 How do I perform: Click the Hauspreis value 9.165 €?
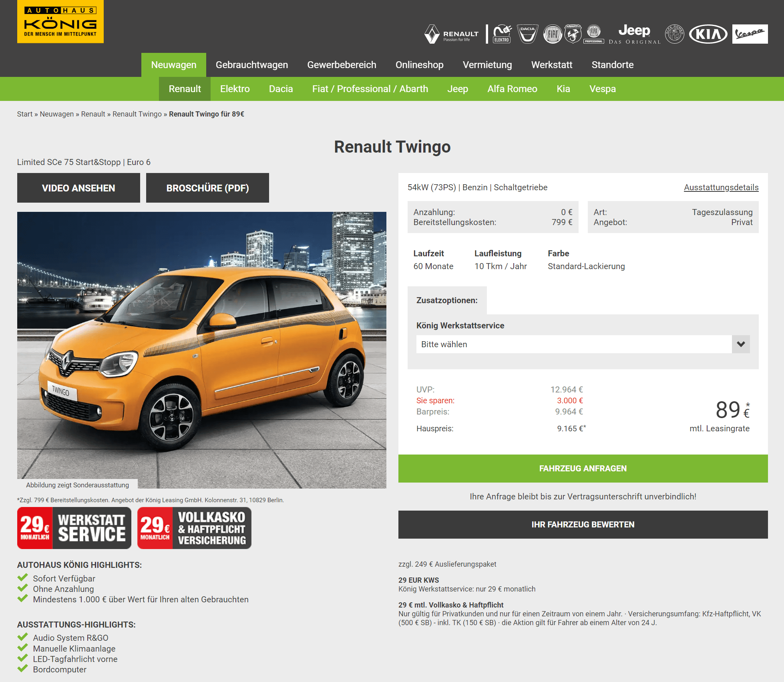coord(571,429)
